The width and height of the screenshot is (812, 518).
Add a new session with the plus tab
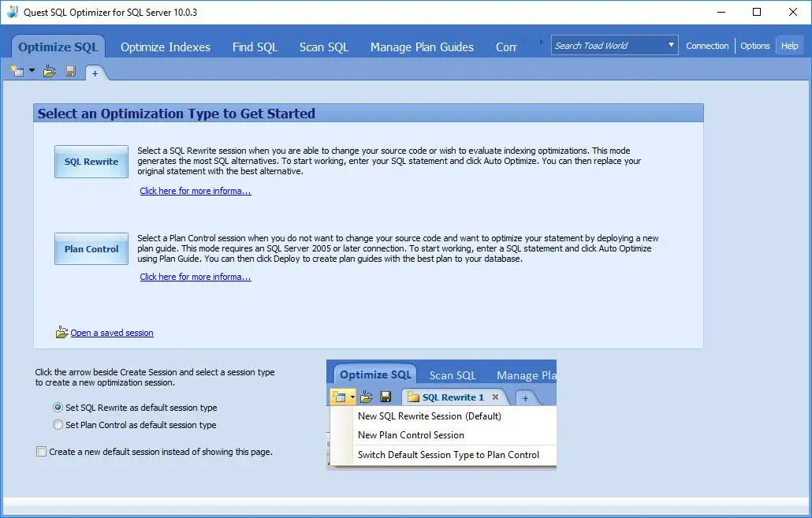coord(95,73)
